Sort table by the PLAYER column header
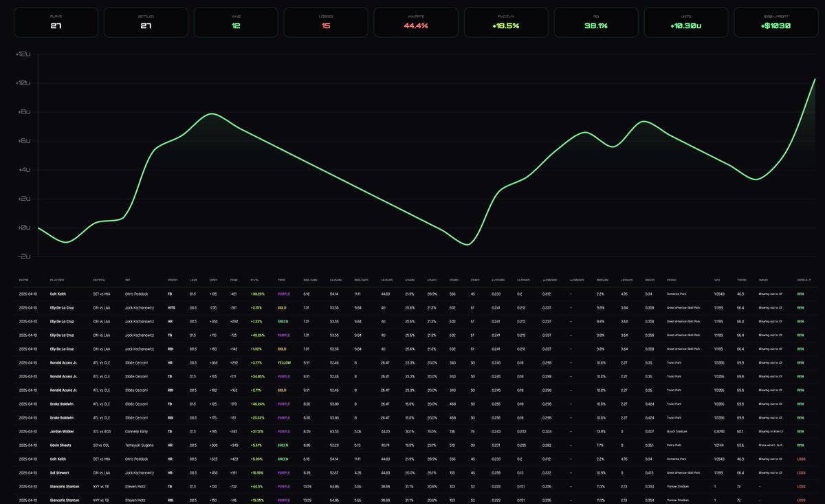Screen dimensions: 825x504 point(56,280)
